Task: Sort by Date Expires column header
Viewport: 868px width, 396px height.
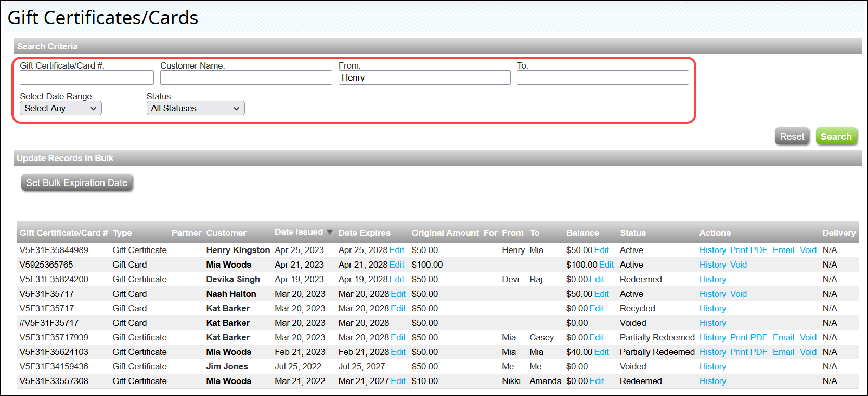Action: click(x=364, y=233)
